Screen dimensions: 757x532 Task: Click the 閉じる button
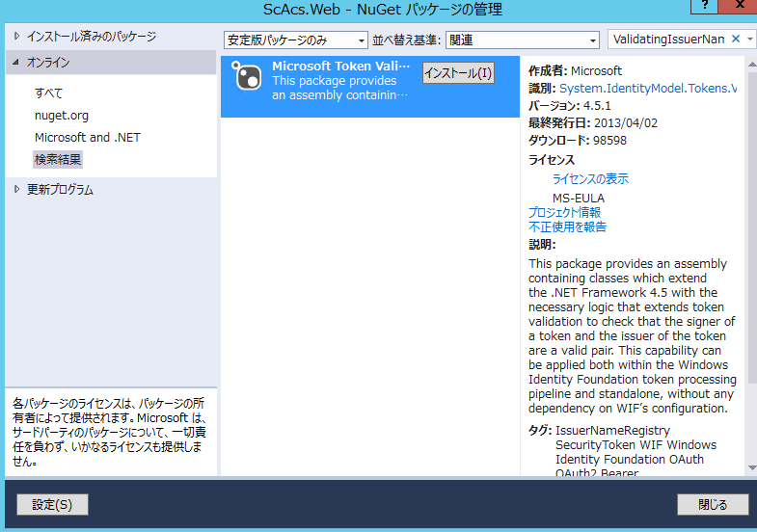pos(713,504)
